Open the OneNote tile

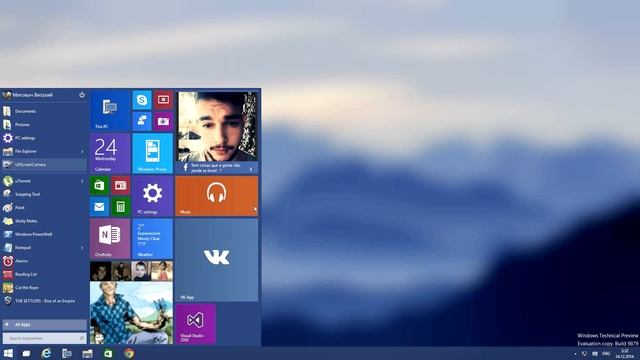110,239
